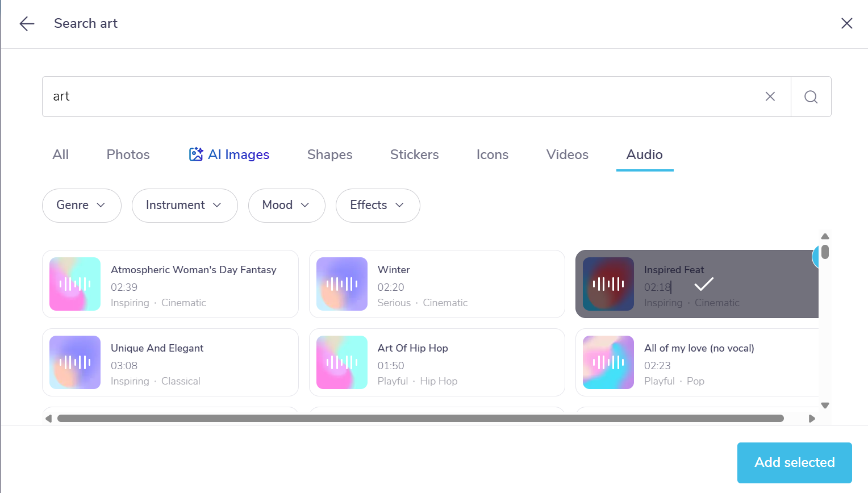Click the back arrow to return
868x493 pixels.
click(26, 23)
